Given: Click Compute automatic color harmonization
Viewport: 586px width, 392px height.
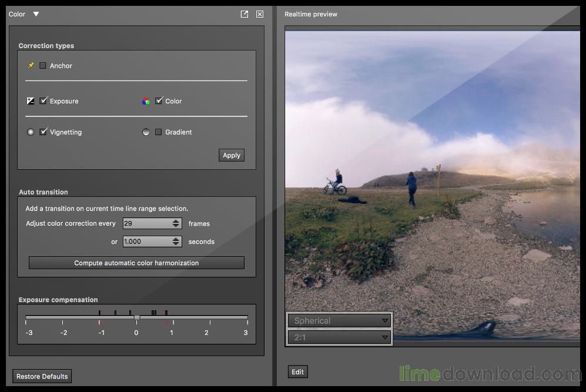Looking at the screenshot, I should click(136, 263).
